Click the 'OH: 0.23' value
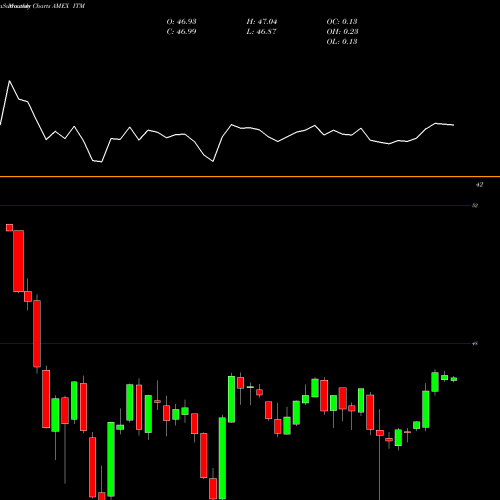The width and height of the screenshot is (500, 500). (x=342, y=32)
